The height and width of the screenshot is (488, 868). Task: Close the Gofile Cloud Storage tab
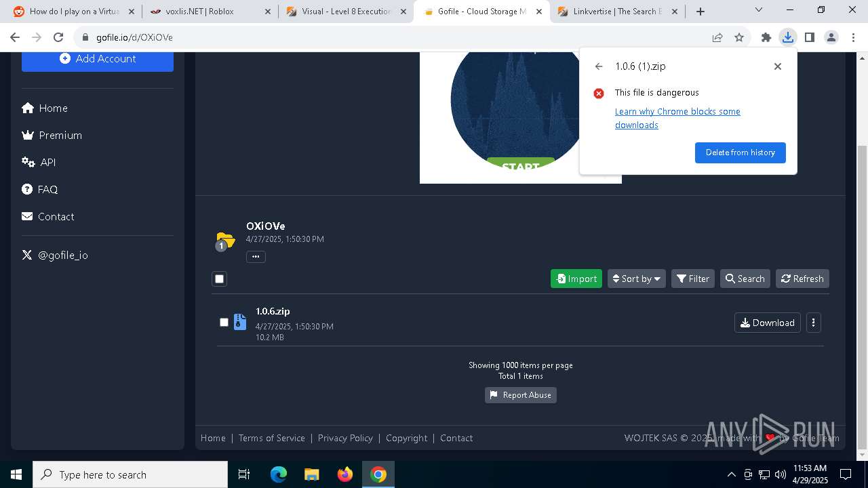click(539, 12)
